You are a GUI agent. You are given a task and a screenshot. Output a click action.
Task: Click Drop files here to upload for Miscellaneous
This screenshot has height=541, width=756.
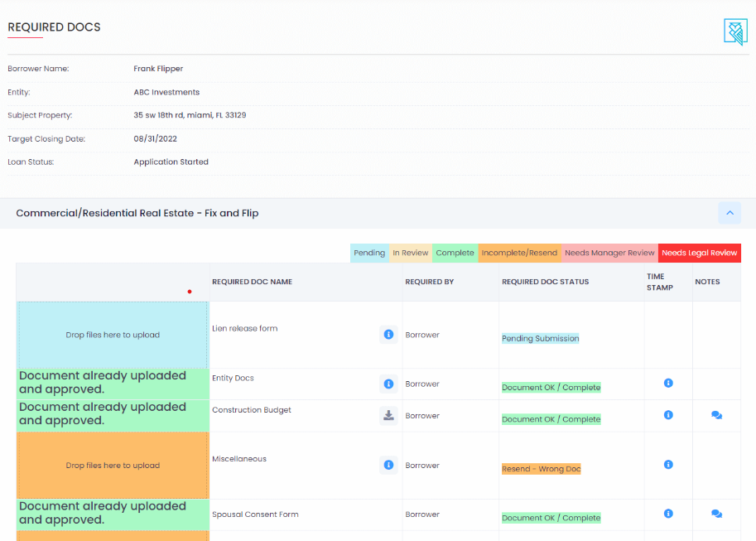pyautogui.click(x=112, y=465)
